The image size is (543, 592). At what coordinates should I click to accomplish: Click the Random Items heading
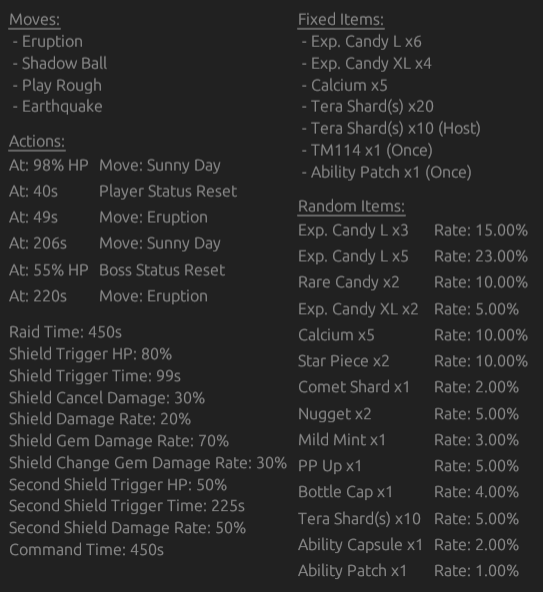coord(351,207)
